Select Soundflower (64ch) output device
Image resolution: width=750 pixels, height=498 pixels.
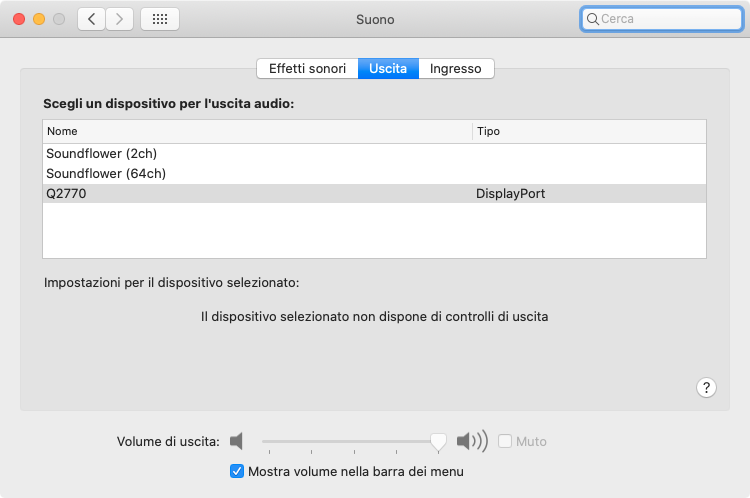375,174
